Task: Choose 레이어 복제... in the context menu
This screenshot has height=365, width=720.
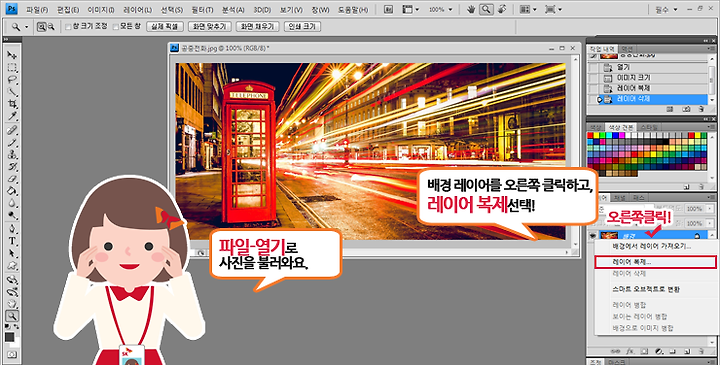Action: [x=655, y=262]
